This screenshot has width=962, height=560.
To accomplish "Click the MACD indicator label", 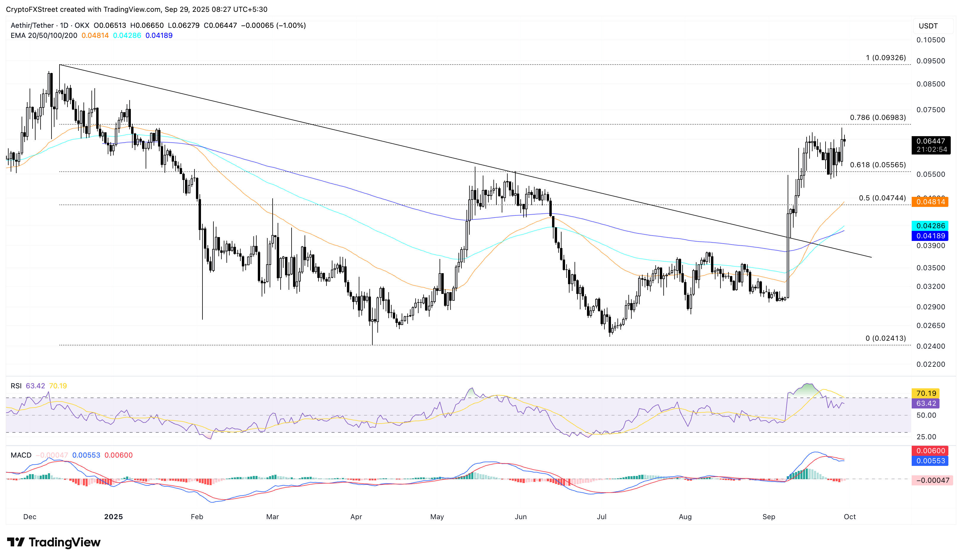I will coord(21,455).
